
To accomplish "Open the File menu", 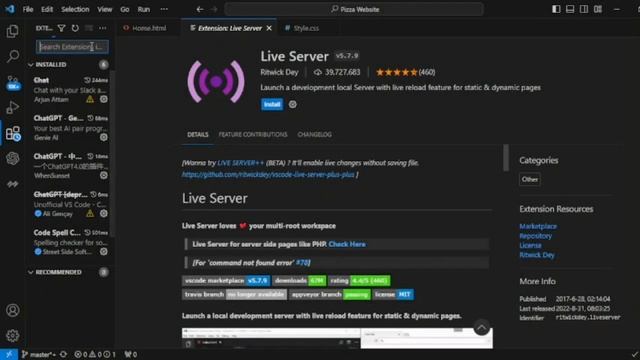I will coord(28,9).
